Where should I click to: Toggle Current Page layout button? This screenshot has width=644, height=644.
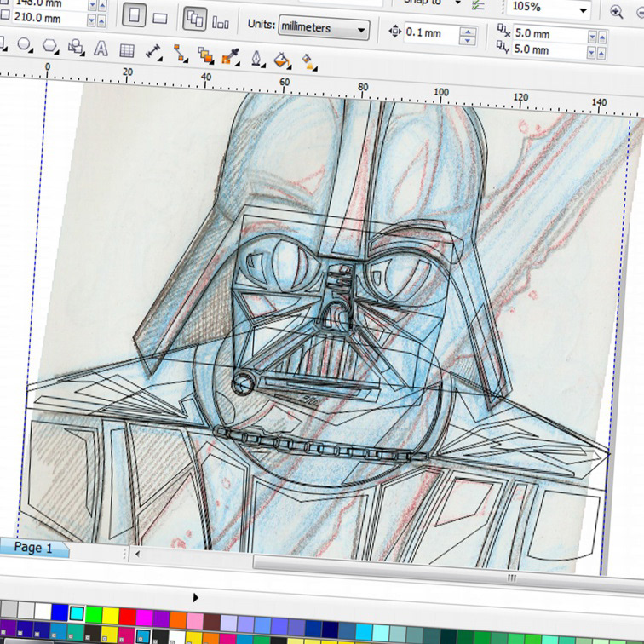[x=221, y=22]
